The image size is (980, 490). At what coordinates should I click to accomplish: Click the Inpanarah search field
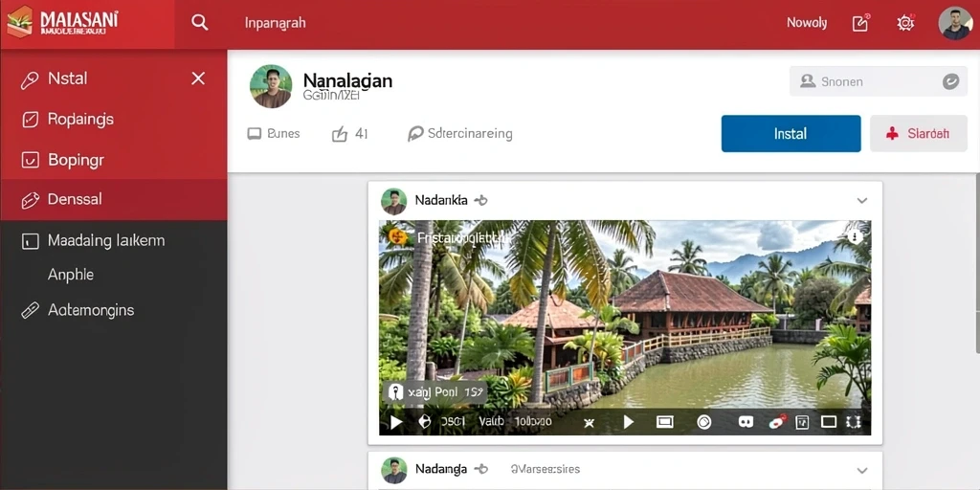(x=275, y=23)
